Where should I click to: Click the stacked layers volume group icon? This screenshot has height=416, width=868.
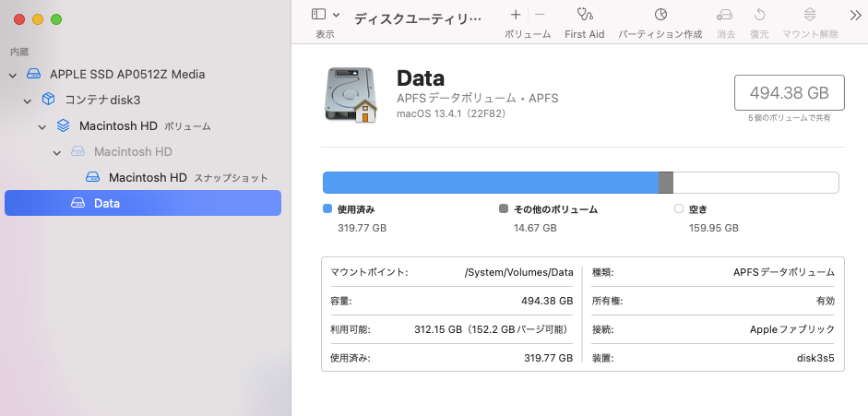[x=63, y=125]
